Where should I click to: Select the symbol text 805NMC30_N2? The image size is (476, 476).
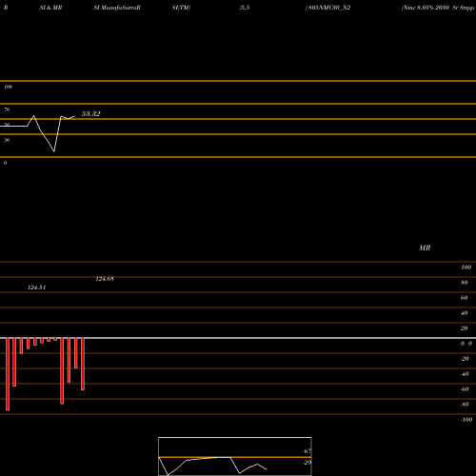point(329,8)
